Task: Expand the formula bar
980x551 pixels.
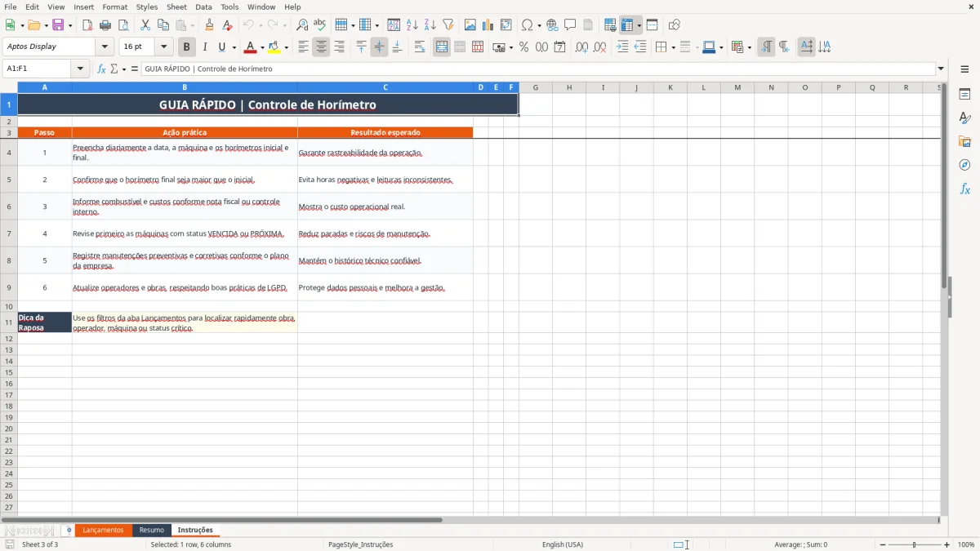Action: [x=941, y=69]
